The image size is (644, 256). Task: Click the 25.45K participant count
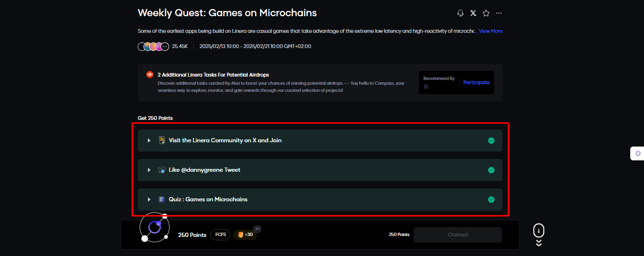[x=180, y=47]
